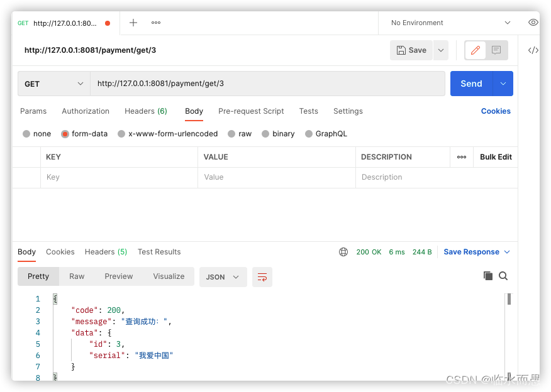Open the Pre-request Script tab
551x392 pixels.
point(251,111)
